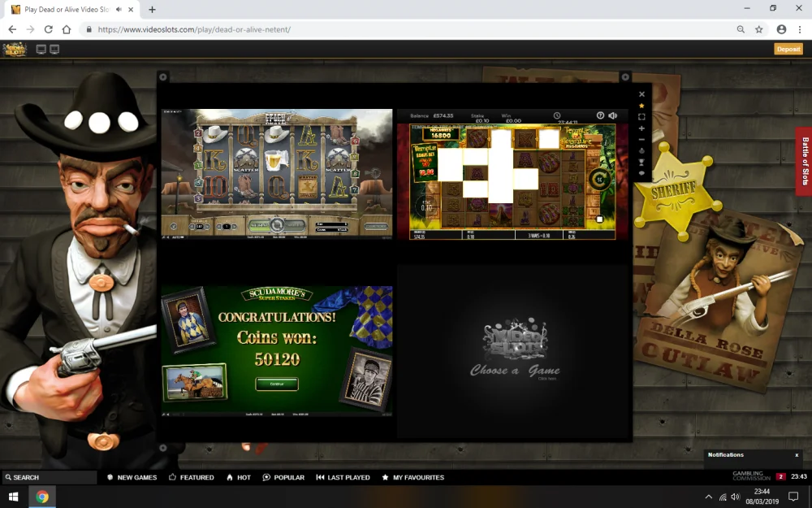Click the Deposit button
This screenshot has height=508, width=812.
(x=788, y=50)
